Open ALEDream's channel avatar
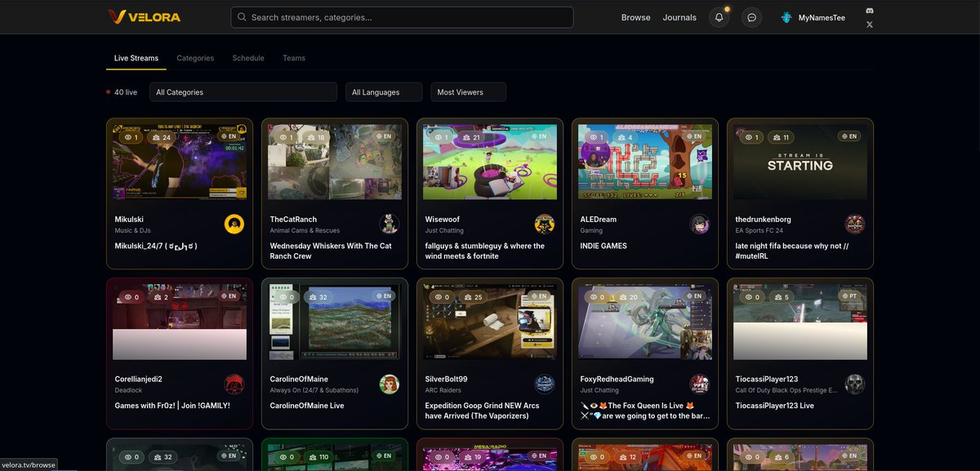This screenshot has width=980, height=471. pos(700,224)
